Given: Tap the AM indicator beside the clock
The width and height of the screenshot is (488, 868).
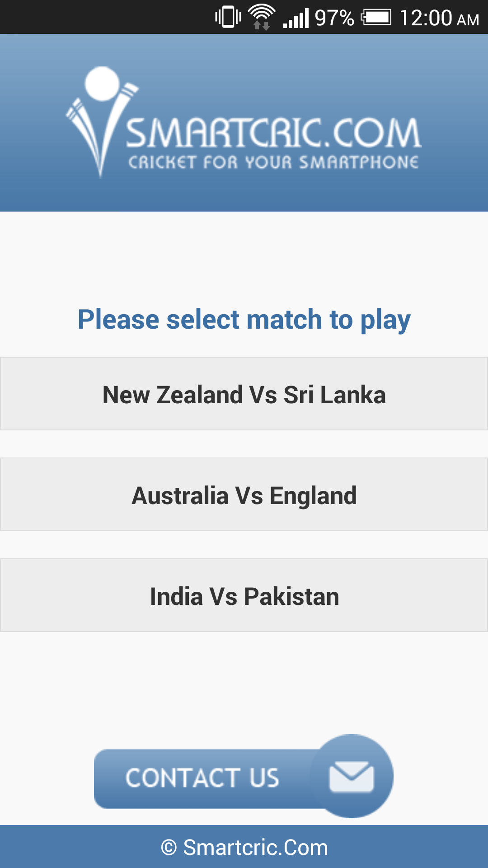Looking at the screenshot, I should pyautogui.click(x=468, y=20).
